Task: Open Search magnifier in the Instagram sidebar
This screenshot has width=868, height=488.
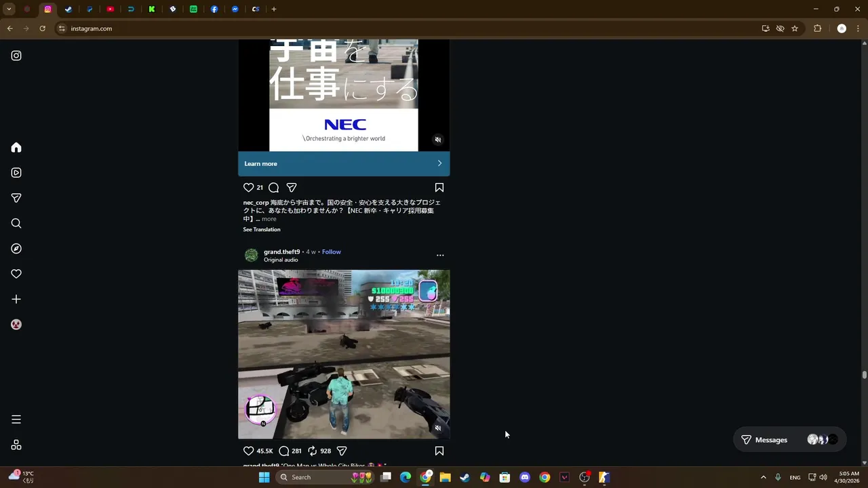Action: tap(16, 224)
